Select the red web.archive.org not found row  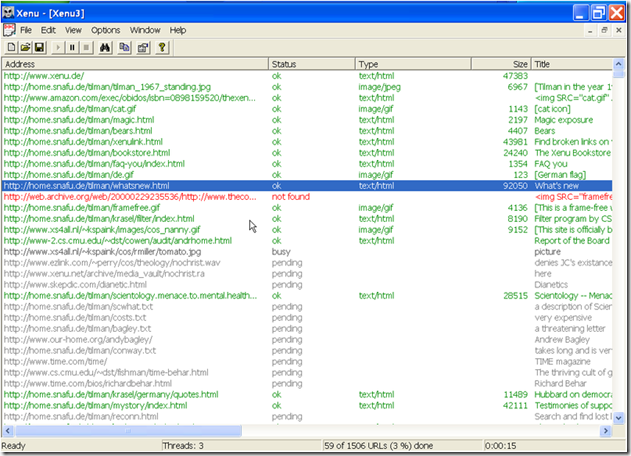pyautogui.click(x=130, y=197)
